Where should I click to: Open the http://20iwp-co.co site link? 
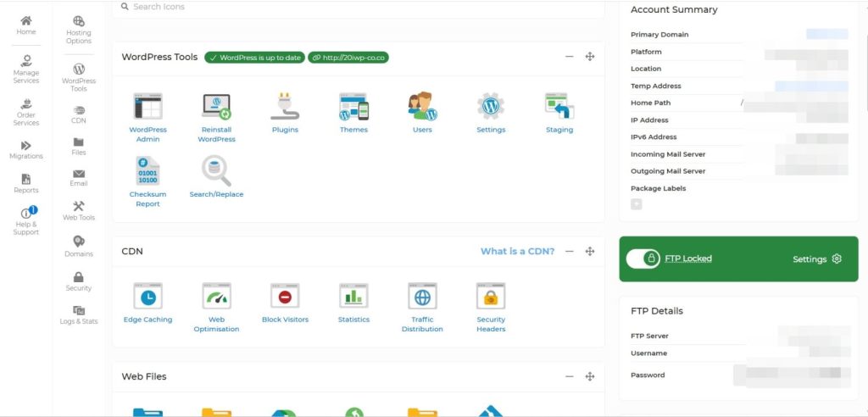click(x=348, y=58)
